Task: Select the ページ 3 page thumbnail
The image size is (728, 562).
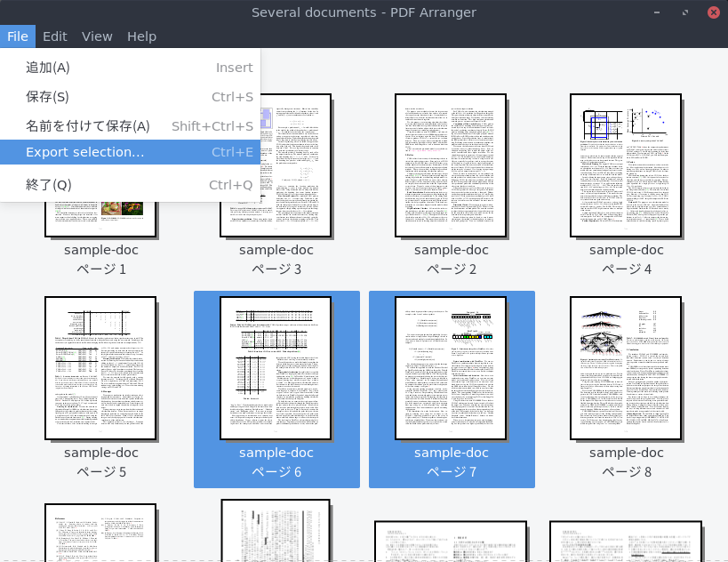Action: [276, 165]
